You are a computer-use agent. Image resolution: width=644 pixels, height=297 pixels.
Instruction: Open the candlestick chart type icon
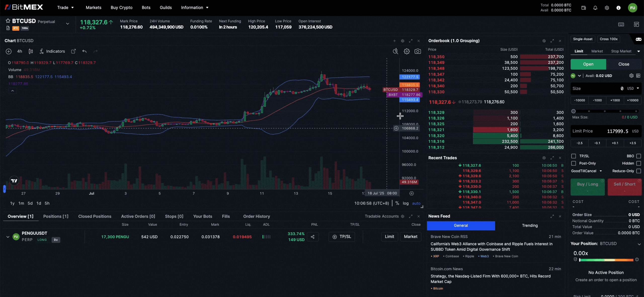pos(31,51)
